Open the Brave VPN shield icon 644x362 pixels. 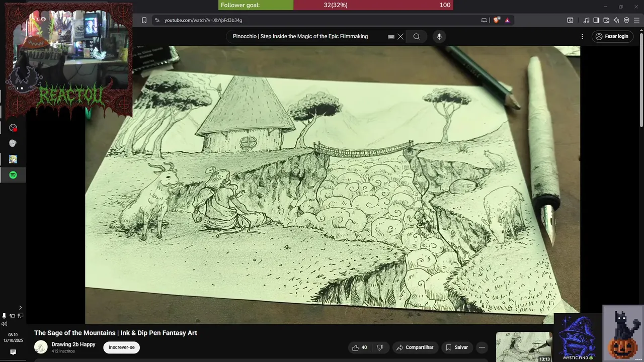pyautogui.click(x=626, y=20)
